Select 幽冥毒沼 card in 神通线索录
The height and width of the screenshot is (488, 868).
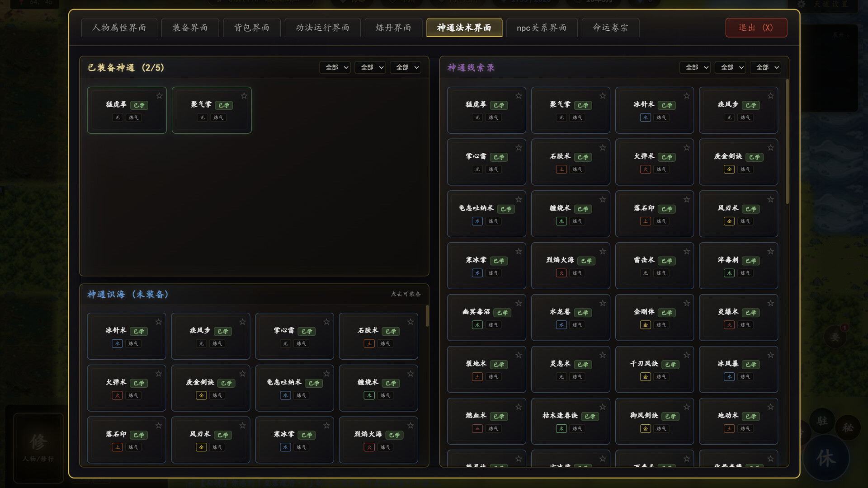point(487,318)
